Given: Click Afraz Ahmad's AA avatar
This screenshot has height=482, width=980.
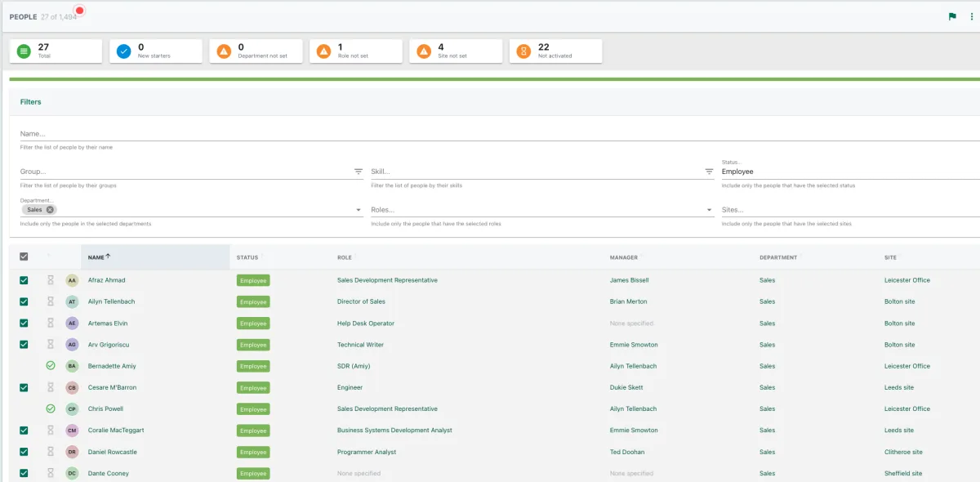Looking at the screenshot, I should point(72,280).
